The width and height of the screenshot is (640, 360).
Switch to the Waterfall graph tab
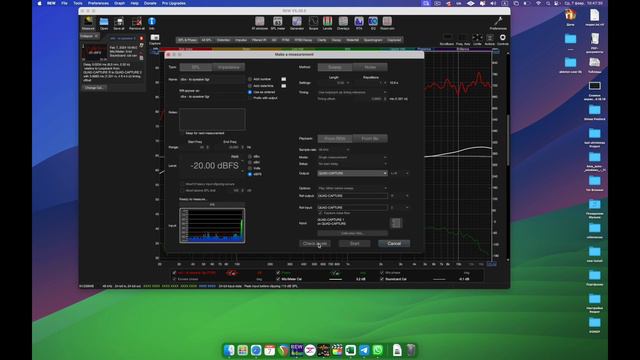[x=352, y=40]
